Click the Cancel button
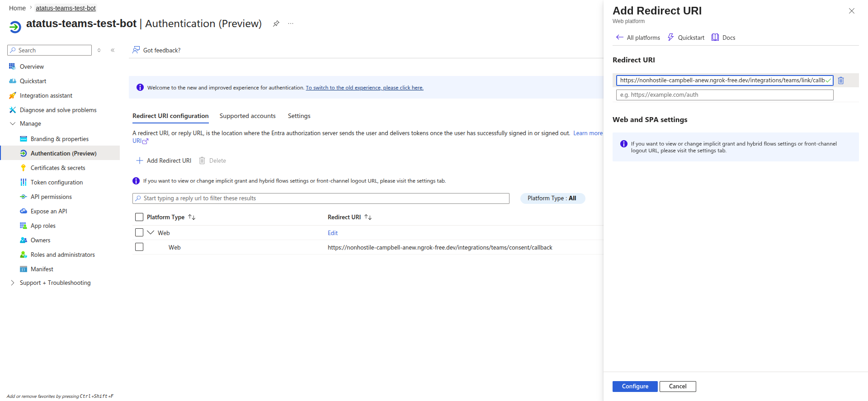 (677, 386)
